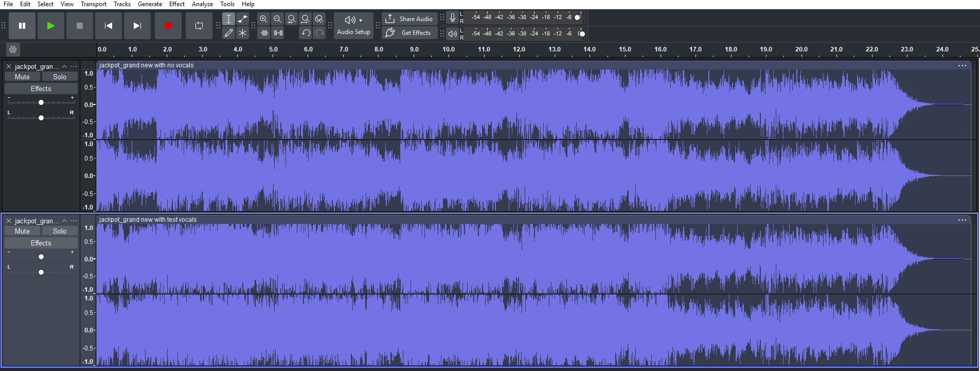Open the "test vocals" clip options menu
This screenshot has width=980, height=371.
click(x=962, y=220)
